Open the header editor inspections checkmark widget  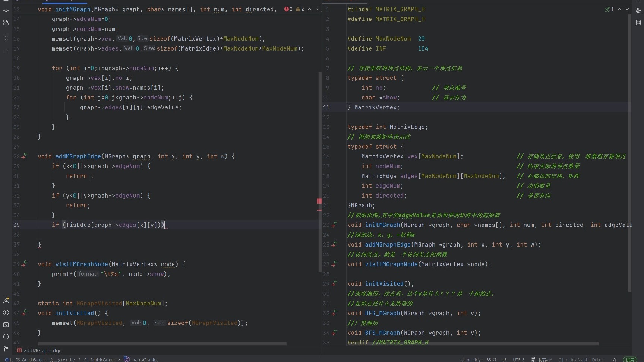coord(609,9)
